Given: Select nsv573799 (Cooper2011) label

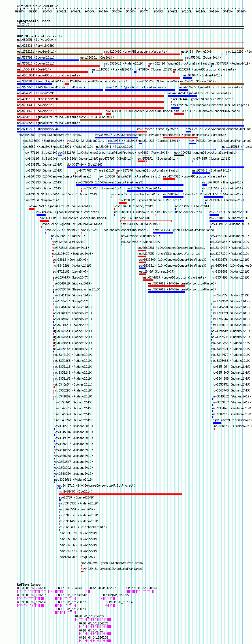Looking at the screenshot, I should [x=36, y=57].
